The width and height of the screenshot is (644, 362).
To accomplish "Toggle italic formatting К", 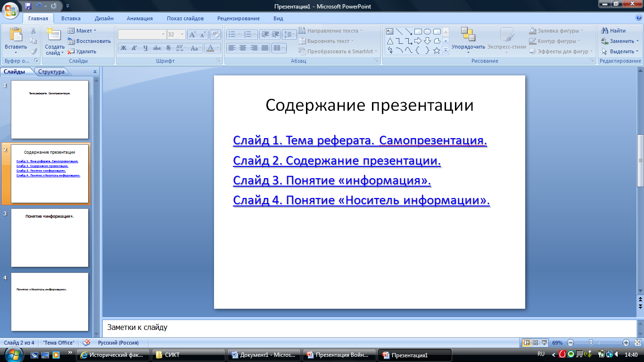I will 134,48.
